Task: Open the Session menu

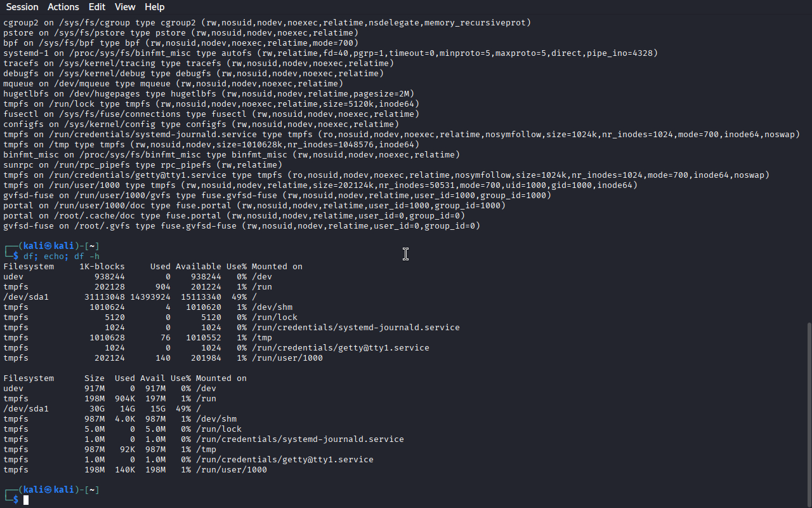Action: click(22, 7)
